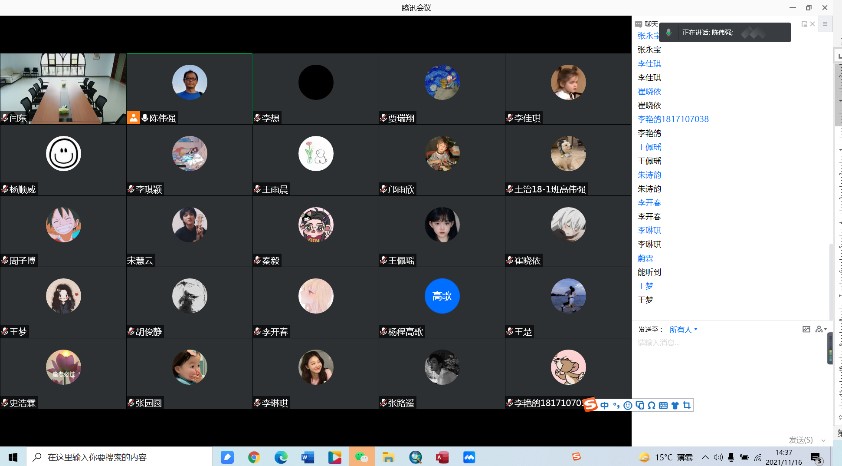Open the chat permission person icon dropdown
Image resolution: width=842 pixels, height=466 pixels.
coord(820,329)
